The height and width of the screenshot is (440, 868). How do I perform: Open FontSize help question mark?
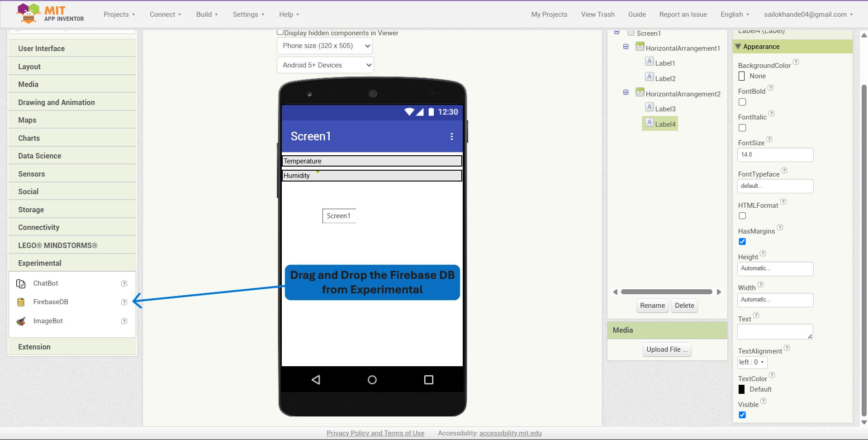point(769,139)
